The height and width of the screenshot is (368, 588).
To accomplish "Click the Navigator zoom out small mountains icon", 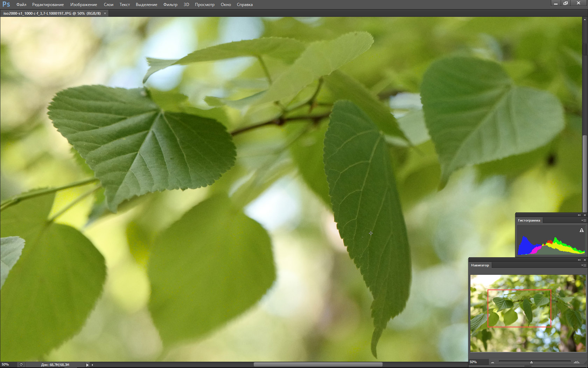I will click(493, 362).
